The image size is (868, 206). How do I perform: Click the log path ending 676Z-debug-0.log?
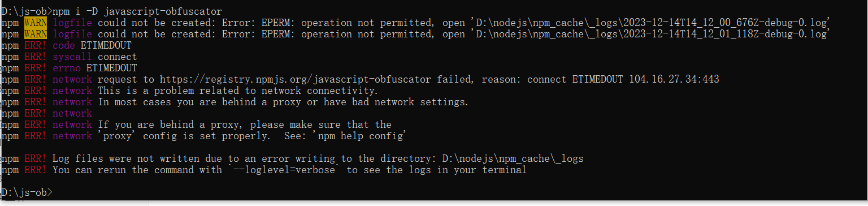click(650, 23)
